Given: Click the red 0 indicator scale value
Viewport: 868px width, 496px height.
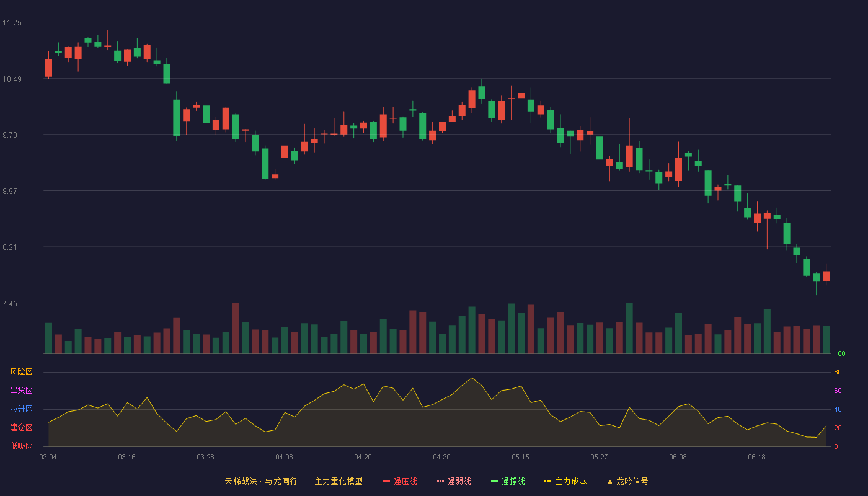Looking at the screenshot, I should tap(836, 446).
